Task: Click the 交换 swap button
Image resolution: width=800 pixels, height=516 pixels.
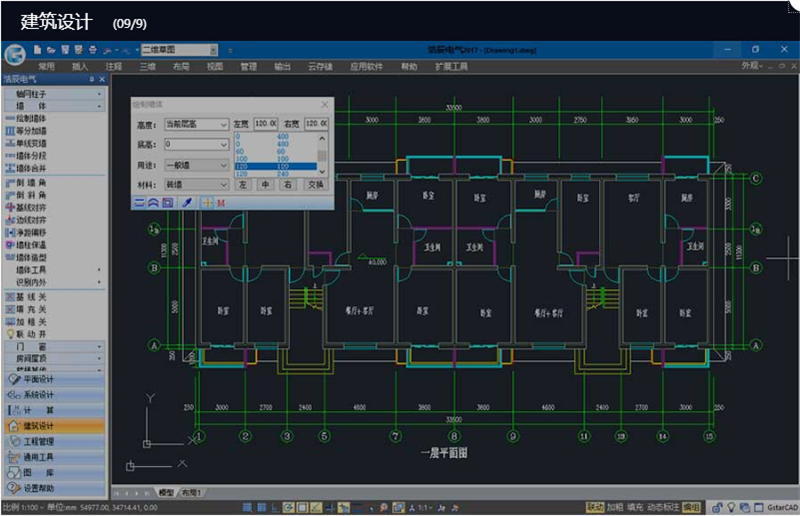Action: coord(316,185)
